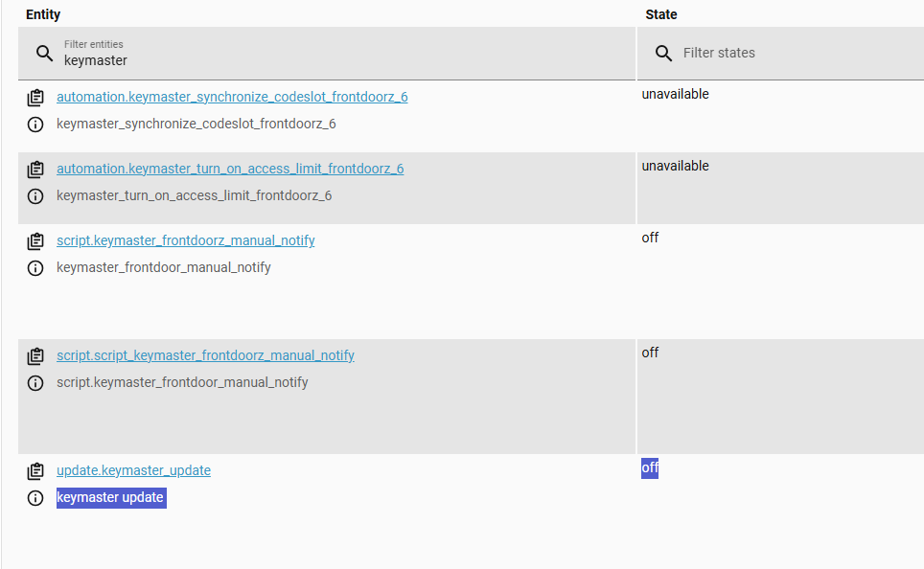The image size is (924, 569).
Task: Copy entity ID of automation.keymaster_synchronize_codeslot_frontdoorz_6
Action: coord(35,98)
